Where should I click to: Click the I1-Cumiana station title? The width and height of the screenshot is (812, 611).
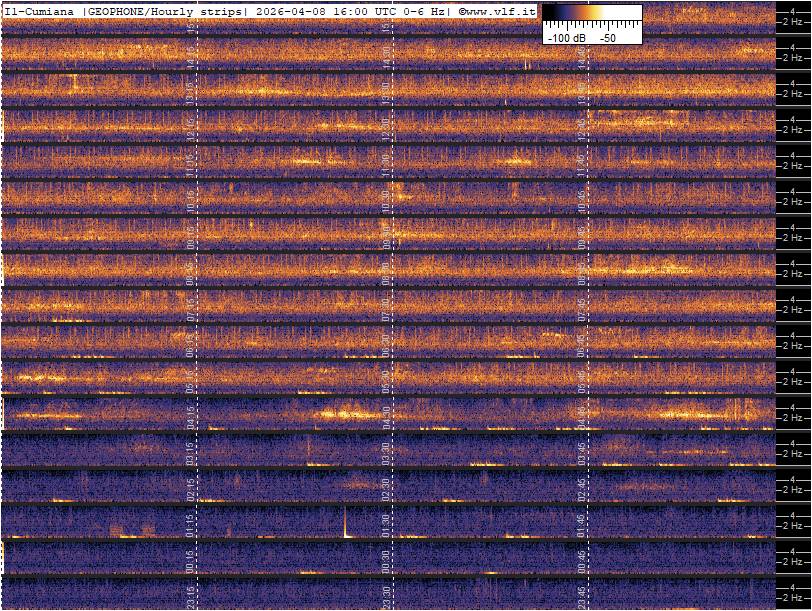[38, 11]
